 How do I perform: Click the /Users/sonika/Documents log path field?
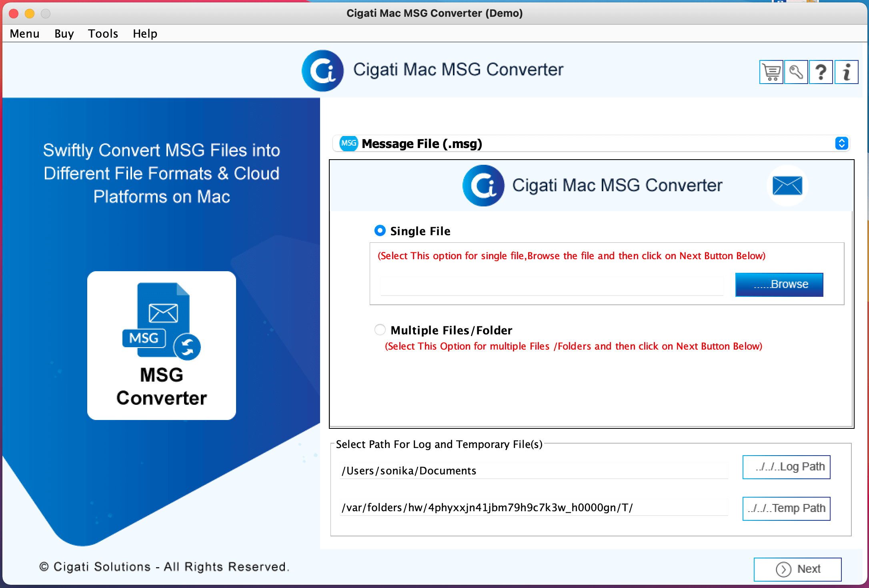(534, 470)
